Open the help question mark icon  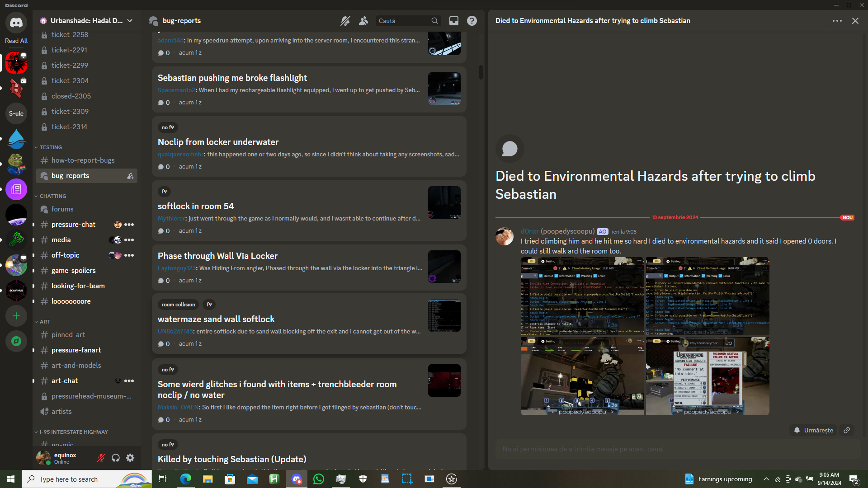click(x=472, y=21)
